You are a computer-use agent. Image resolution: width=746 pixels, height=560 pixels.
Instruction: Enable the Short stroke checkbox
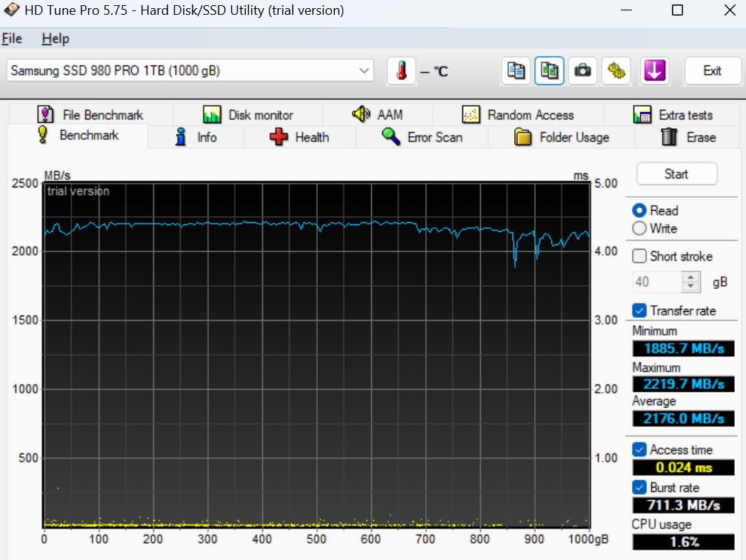(x=639, y=256)
